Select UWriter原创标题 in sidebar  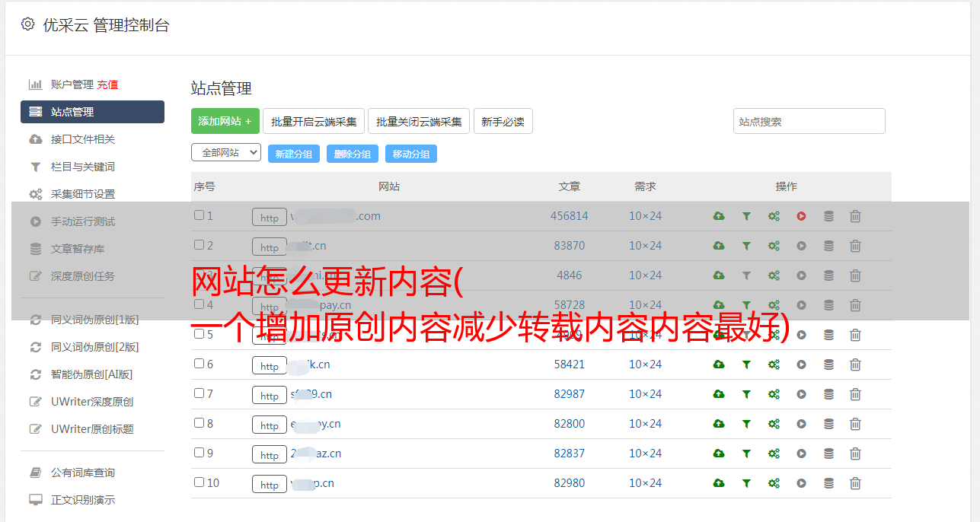92,429
